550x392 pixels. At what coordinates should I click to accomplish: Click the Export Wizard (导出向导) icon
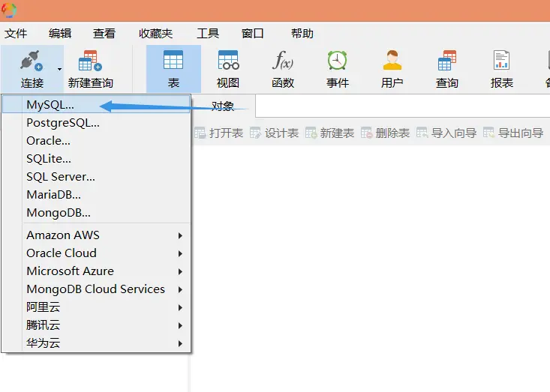tap(488, 133)
